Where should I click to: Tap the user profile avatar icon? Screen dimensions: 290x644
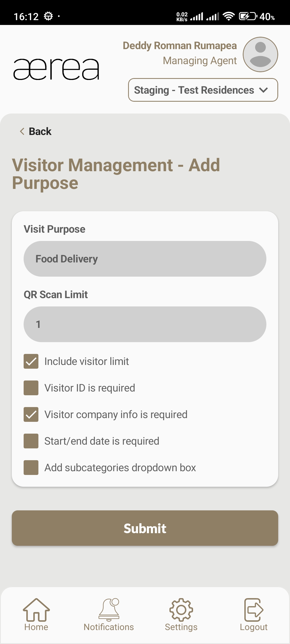[x=260, y=54]
